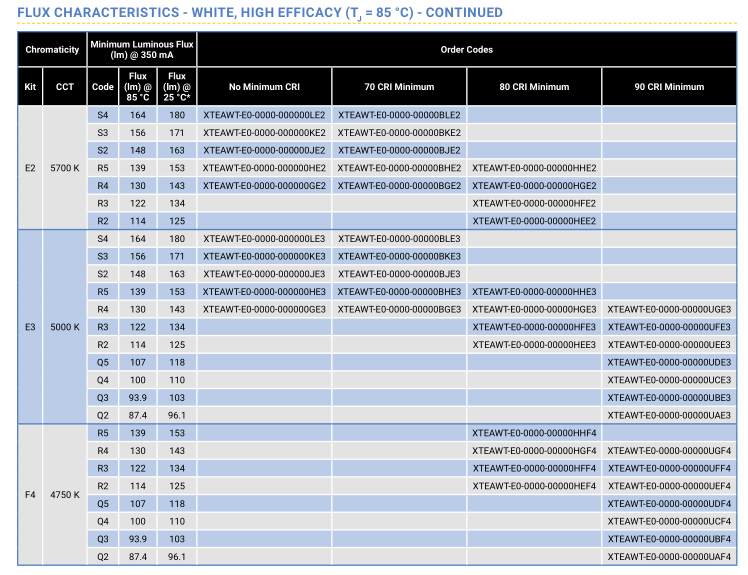Click the 5000 K CCT cell
Viewport: 748px width, 575px height.
pyautogui.click(x=65, y=327)
